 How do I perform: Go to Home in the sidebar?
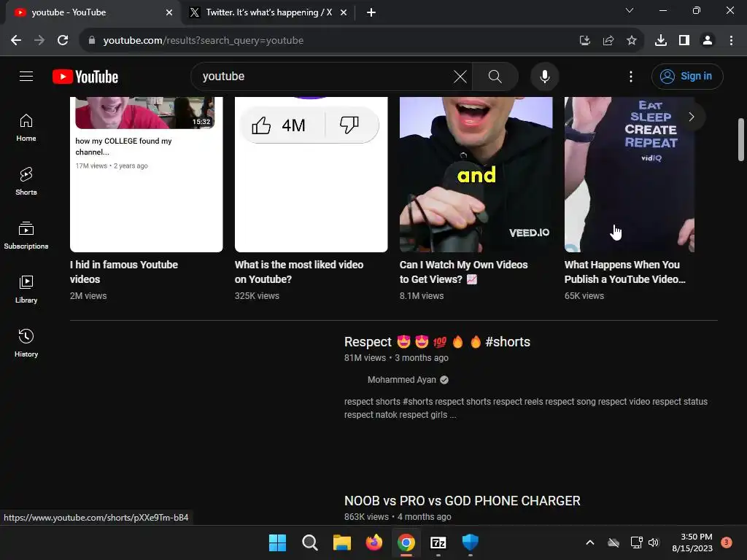click(26, 128)
